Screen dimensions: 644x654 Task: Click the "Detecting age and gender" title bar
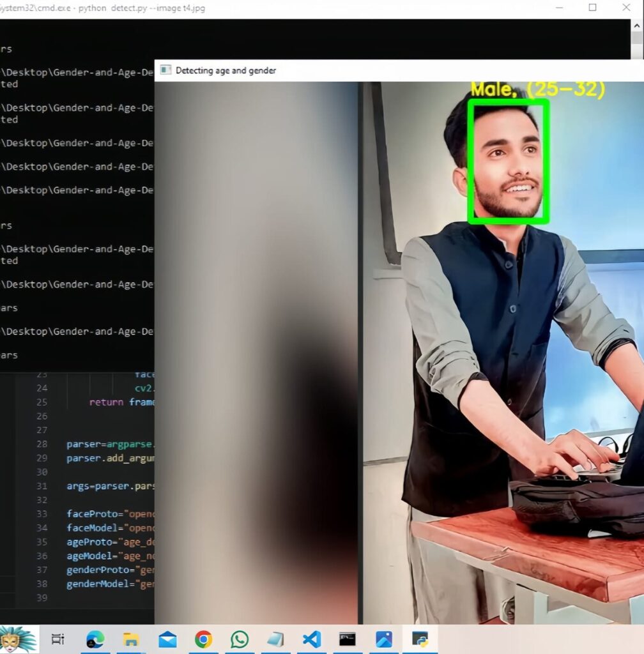pyautogui.click(x=226, y=70)
